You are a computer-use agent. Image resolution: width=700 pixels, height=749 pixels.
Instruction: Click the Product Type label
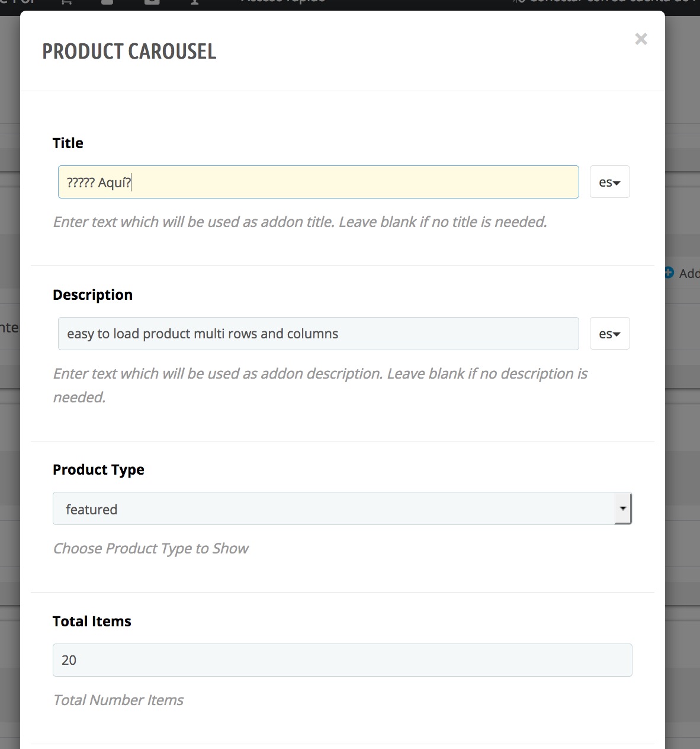coord(98,470)
